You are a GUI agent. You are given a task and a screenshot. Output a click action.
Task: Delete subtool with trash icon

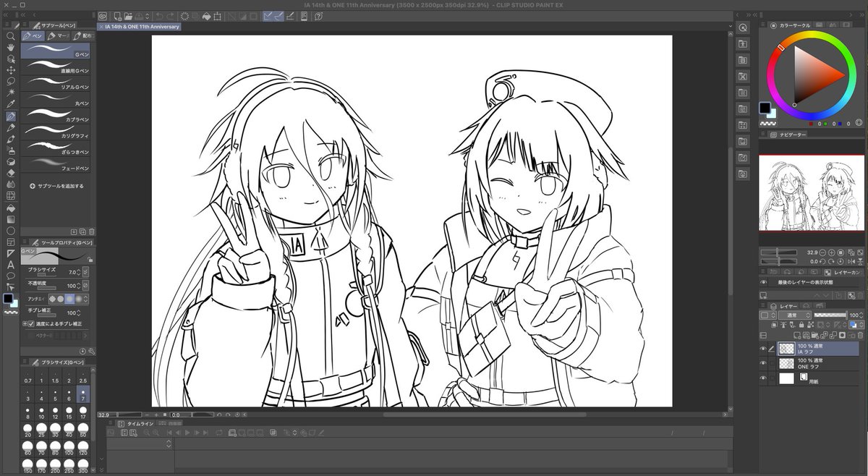[x=91, y=231]
